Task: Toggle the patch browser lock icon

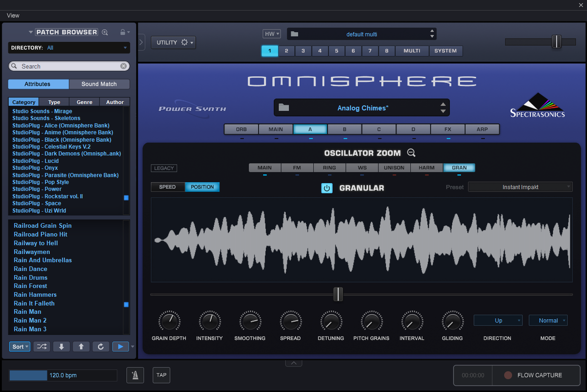Action: coord(123,32)
